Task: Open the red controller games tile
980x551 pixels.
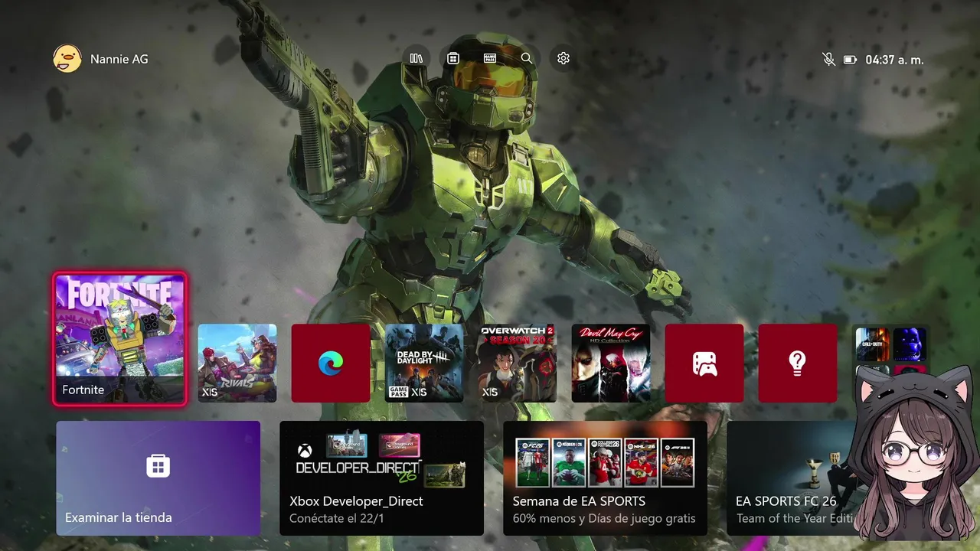Action: pos(704,363)
